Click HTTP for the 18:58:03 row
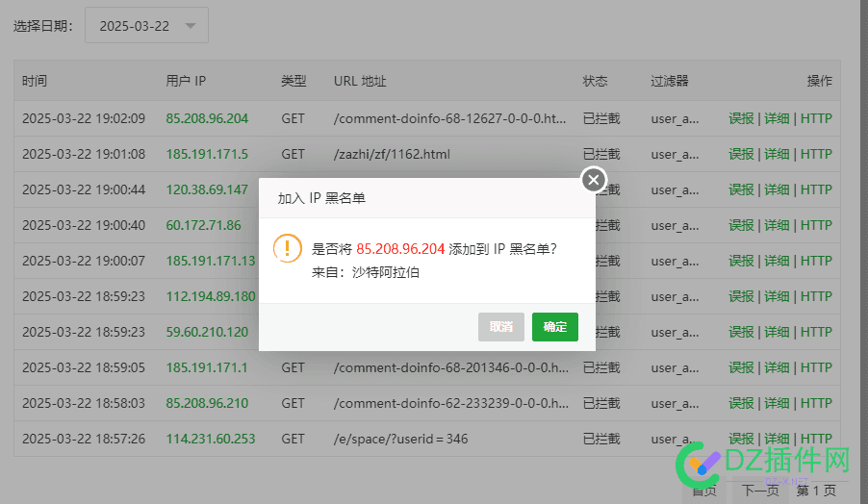 click(x=816, y=403)
